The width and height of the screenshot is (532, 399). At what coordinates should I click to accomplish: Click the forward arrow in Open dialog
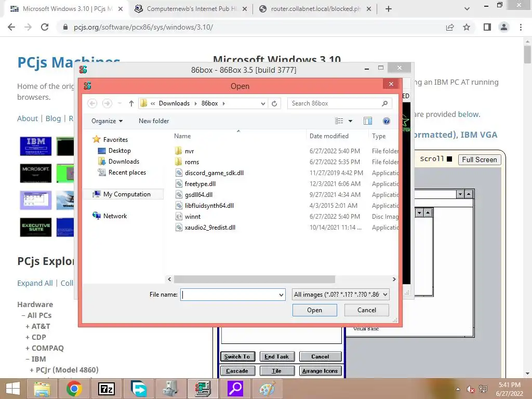[x=107, y=103]
